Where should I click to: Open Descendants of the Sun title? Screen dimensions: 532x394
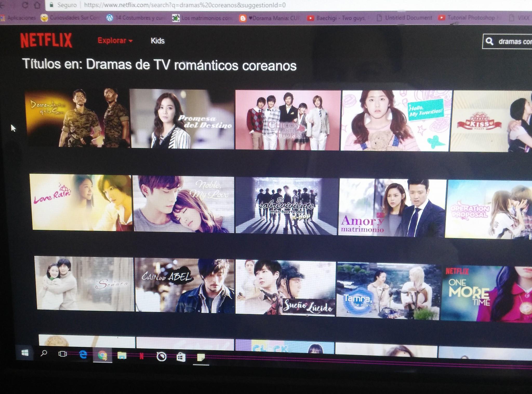click(x=77, y=118)
